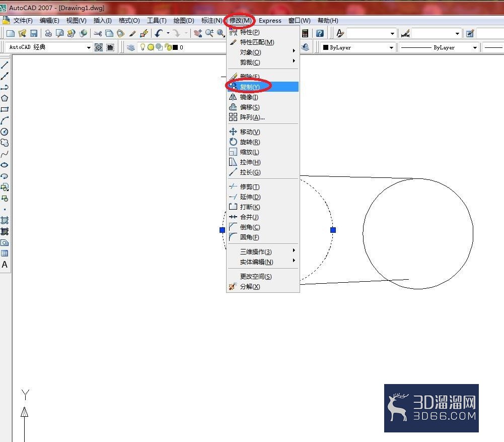Select the Circle draw tool
The image size is (504, 442).
point(5,132)
